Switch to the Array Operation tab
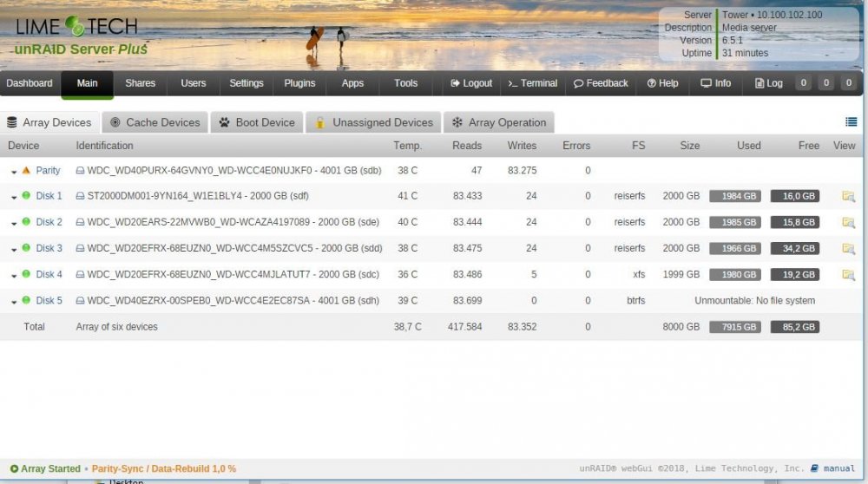This screenshot has height=484, width=868. coord(499,122)
